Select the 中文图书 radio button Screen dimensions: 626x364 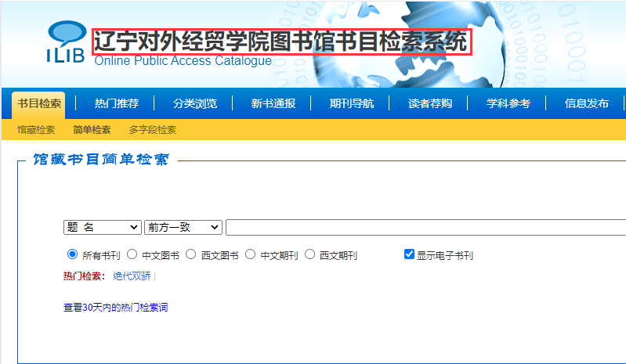(132, 254)
